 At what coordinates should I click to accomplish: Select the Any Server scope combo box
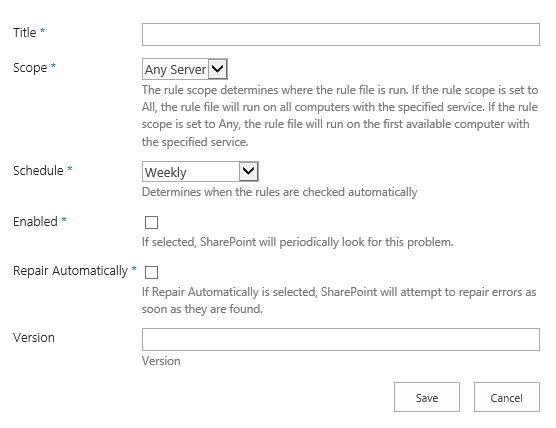185,69
